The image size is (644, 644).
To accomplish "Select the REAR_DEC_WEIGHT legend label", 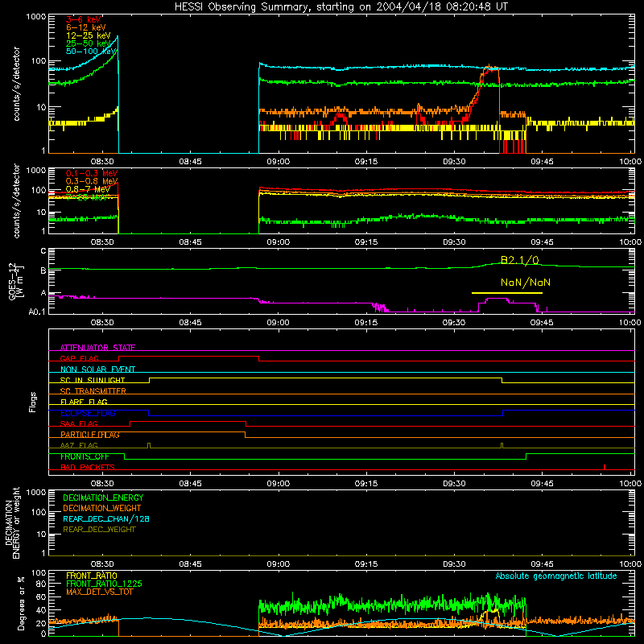I will click(x=99, y=530).
